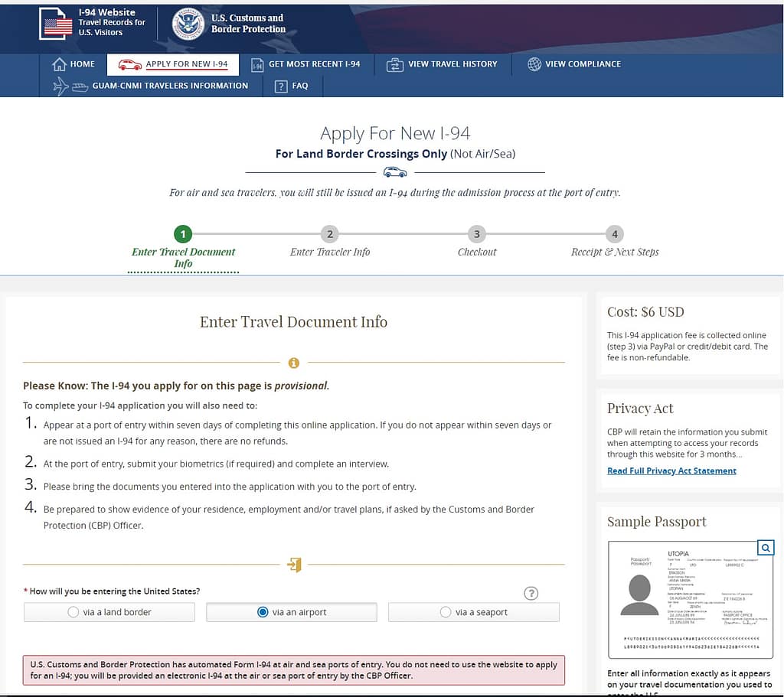Click the magnifier icon on sample passport
784x697 pixels.
pyautogui.click(x=765, y=547)
